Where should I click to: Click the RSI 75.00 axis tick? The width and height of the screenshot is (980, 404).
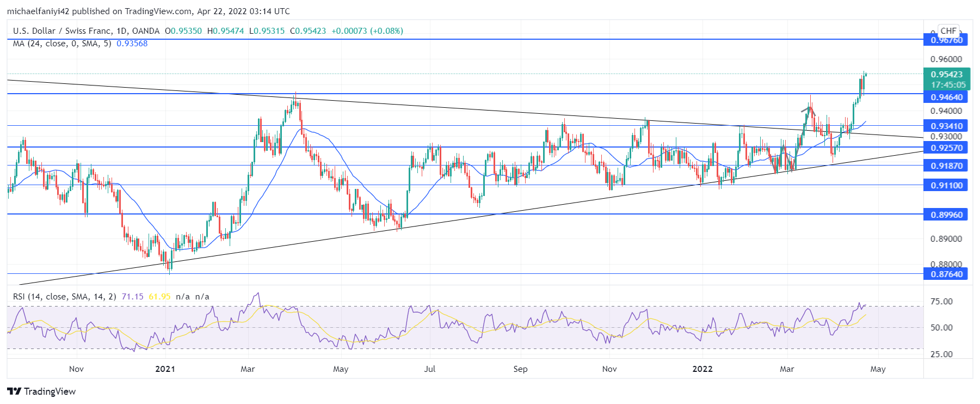pyautogui.click(x=941, y=302)
